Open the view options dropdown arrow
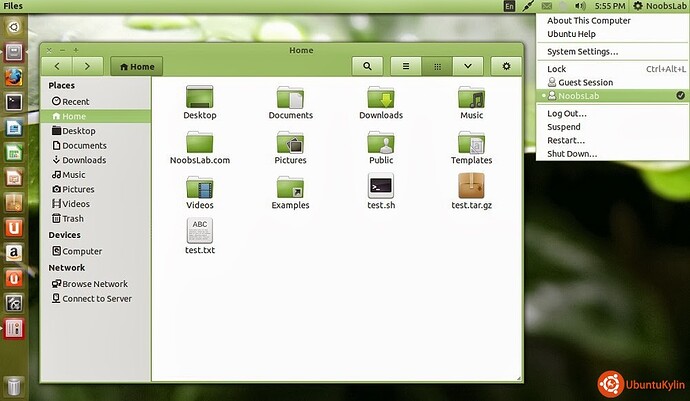This screenshot has width=690, height=401. pos(468,66)
